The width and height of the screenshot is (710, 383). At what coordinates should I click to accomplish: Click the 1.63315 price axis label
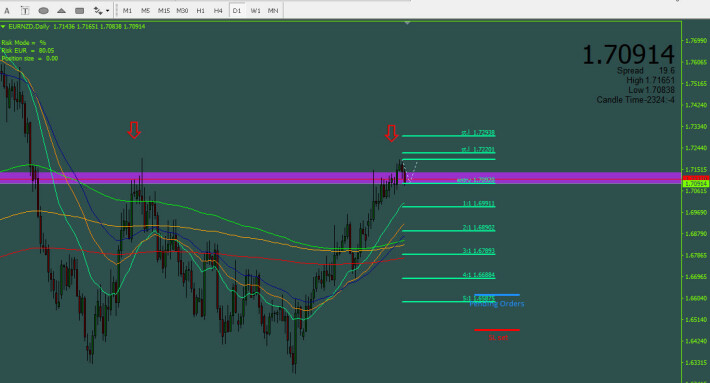[696, 363]
